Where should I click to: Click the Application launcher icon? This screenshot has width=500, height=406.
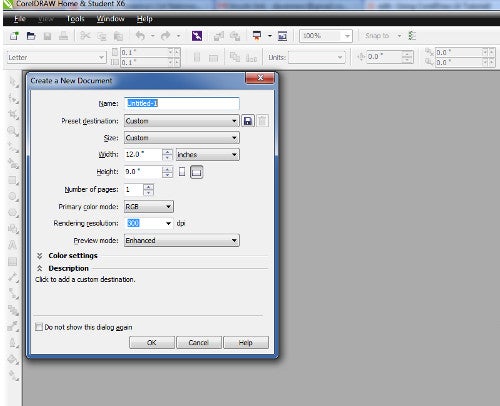click(x=257, y=36)
